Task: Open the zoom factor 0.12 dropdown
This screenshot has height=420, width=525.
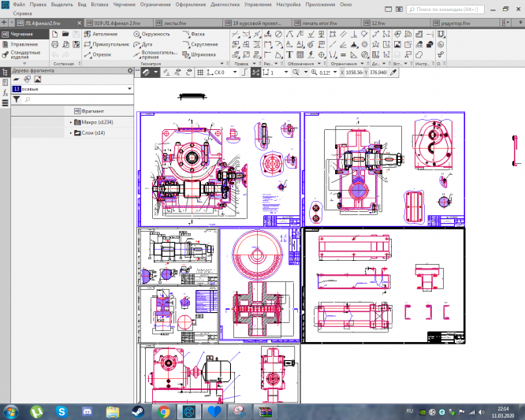Action: (x=335, y=72)
